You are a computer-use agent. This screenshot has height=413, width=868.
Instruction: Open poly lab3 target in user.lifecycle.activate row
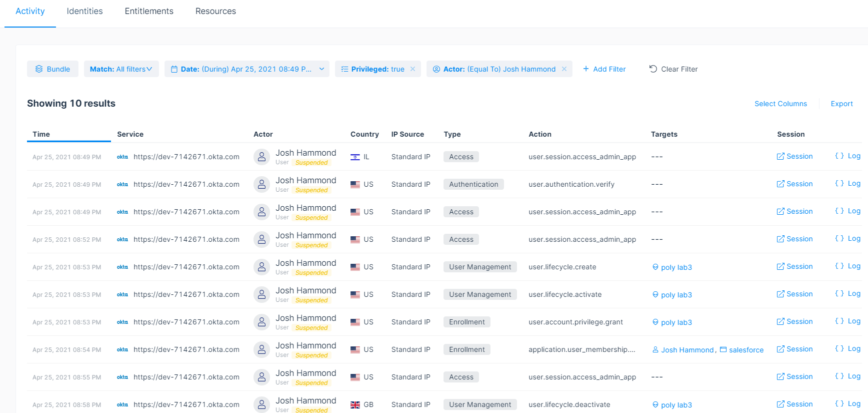676,295
